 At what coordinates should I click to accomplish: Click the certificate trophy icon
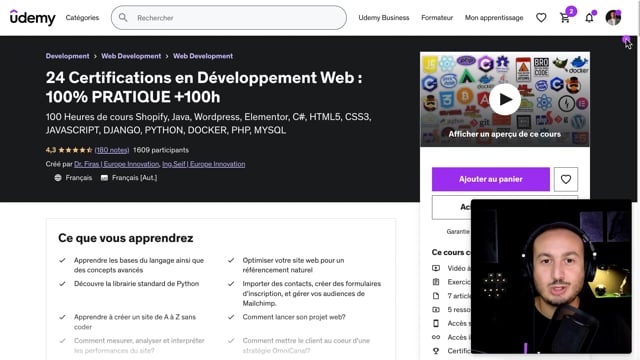[x=436, y=351]
